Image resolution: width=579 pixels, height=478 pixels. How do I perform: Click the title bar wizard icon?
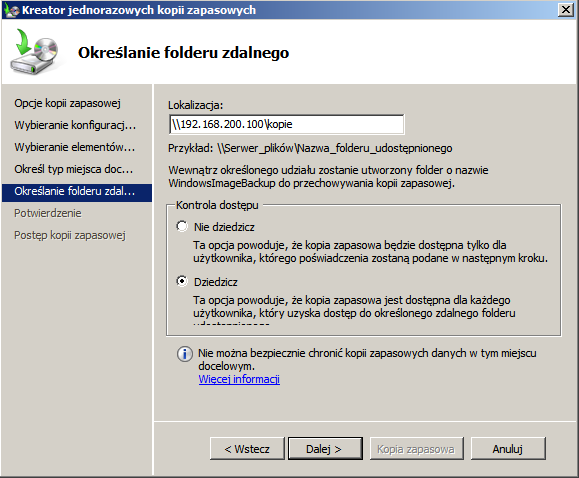tap(11, 10)
